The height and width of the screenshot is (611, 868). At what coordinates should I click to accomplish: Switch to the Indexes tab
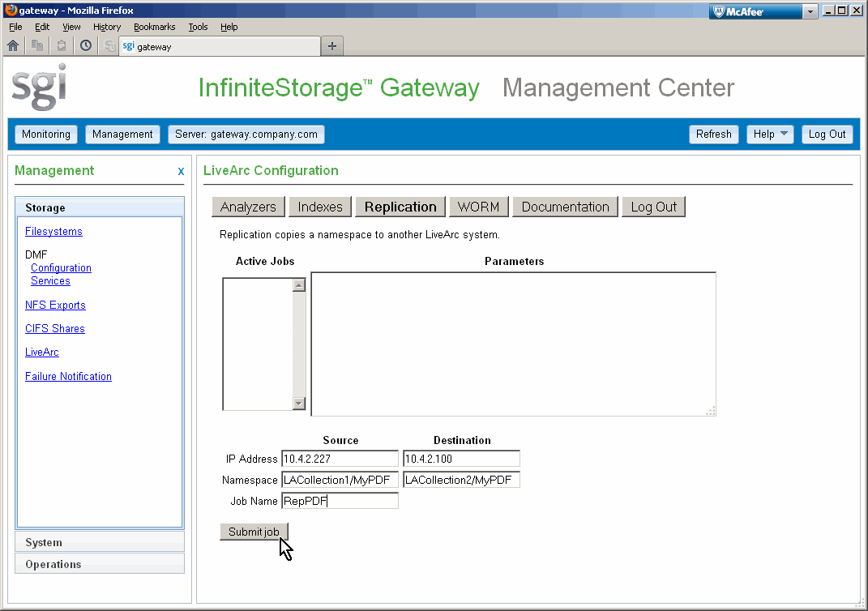coord(320,207)
